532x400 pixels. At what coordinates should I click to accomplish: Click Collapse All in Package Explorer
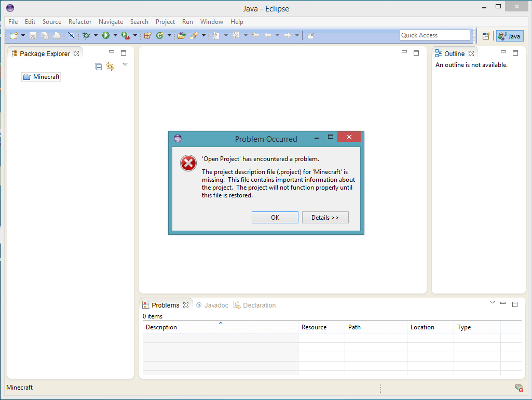(99, 66)
